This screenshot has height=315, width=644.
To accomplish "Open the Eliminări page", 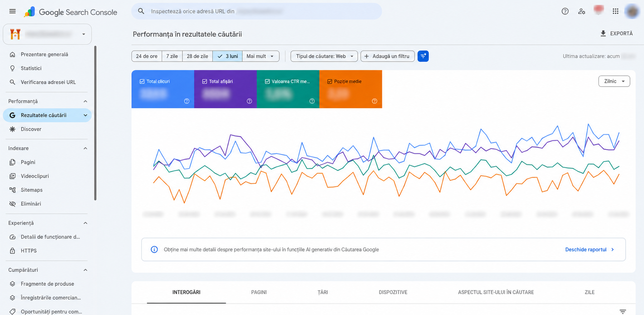I will point(47,204).
